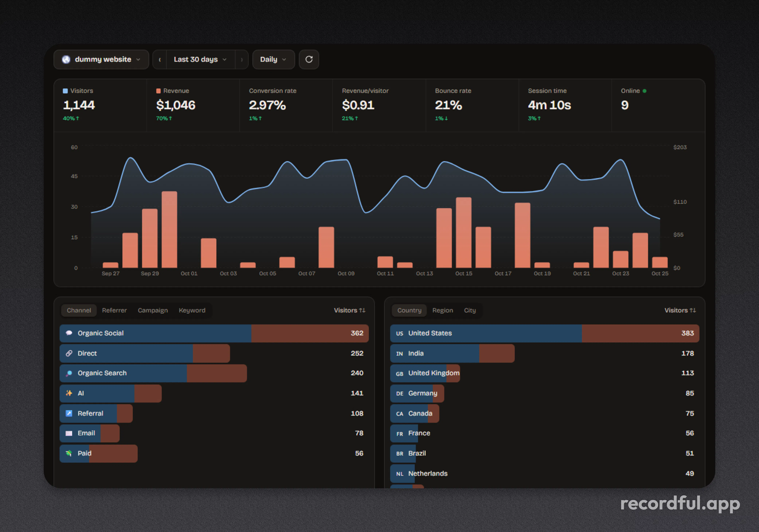
Task: Switch to the City tab
Action: tap(470, 310)
